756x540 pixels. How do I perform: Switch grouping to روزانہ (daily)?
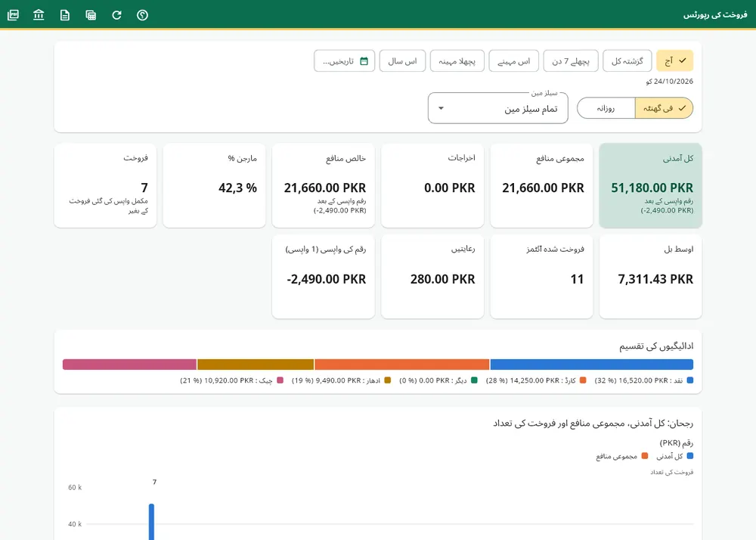pyautogui.click(x=606, y=108)
